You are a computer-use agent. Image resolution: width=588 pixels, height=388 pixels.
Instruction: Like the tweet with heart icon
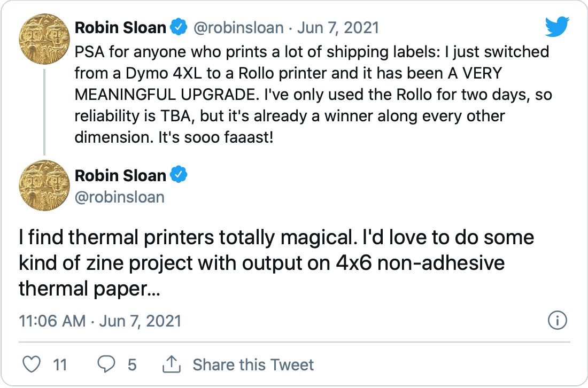(32, 364)
